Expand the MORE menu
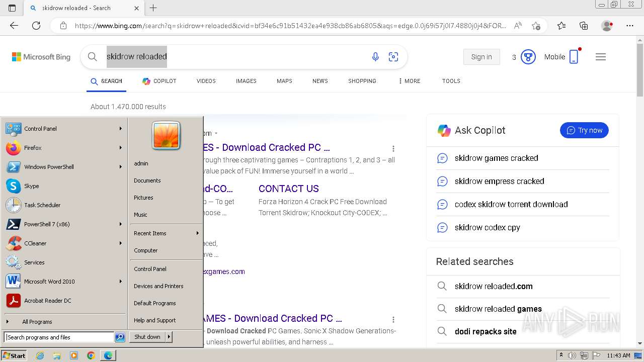The width and height of the screenshot is (644, 362). click(x=410, y=81)
